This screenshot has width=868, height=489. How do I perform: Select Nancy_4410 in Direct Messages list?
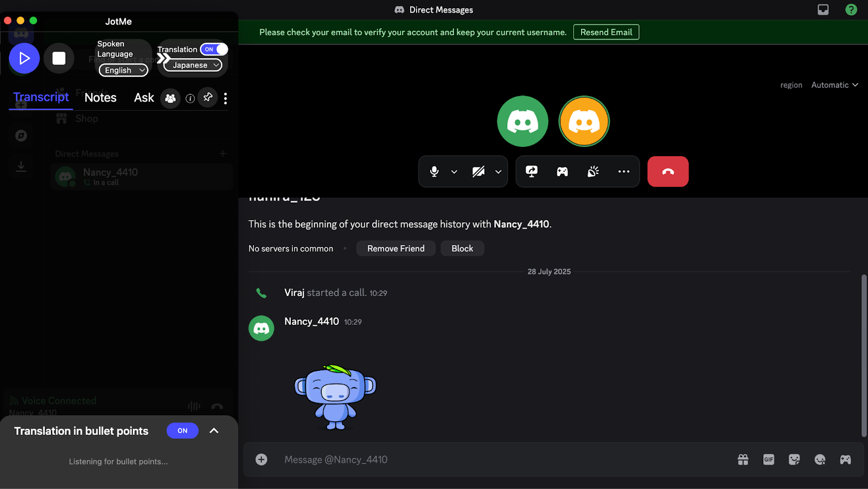point(142,177)
